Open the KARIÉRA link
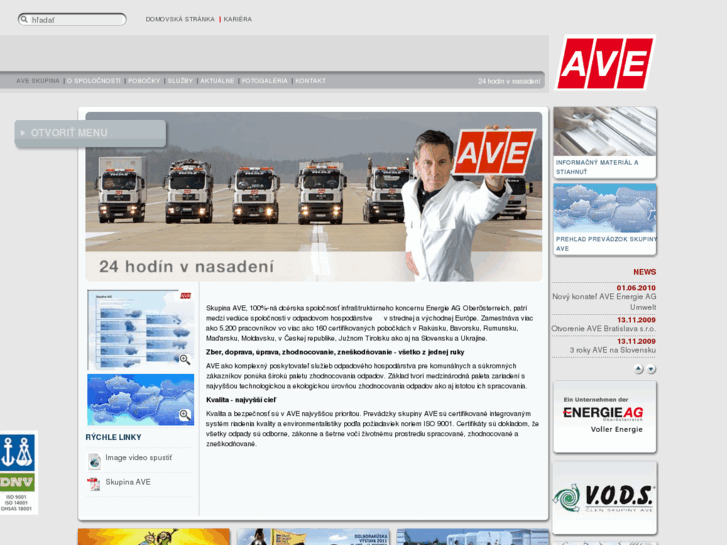 tap(237, 19)
